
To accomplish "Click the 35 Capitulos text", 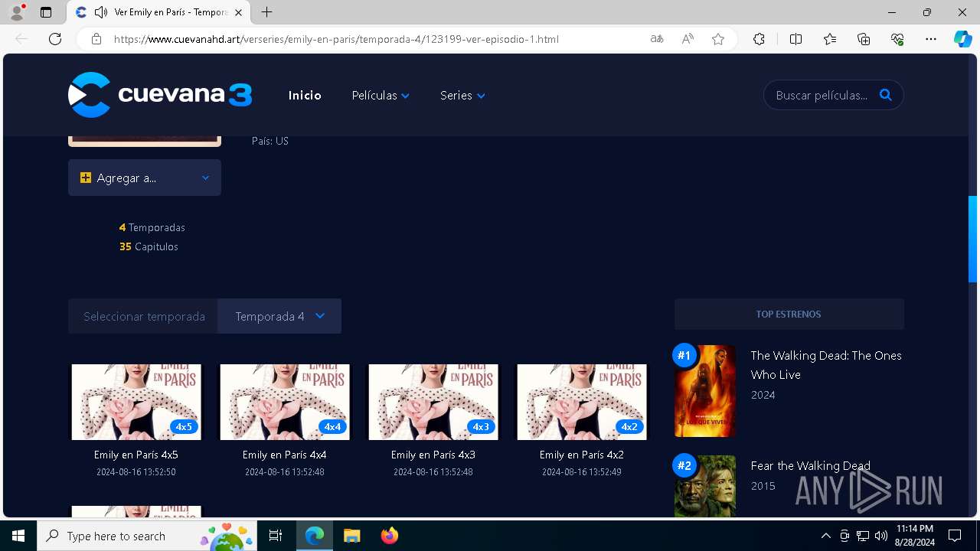I will coord(149,246).
